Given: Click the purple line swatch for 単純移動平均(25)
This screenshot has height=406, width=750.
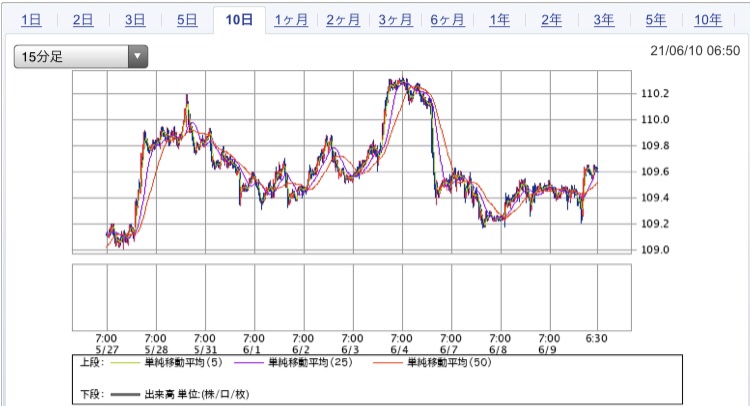Looking at the screenshot, I should 249,363.
